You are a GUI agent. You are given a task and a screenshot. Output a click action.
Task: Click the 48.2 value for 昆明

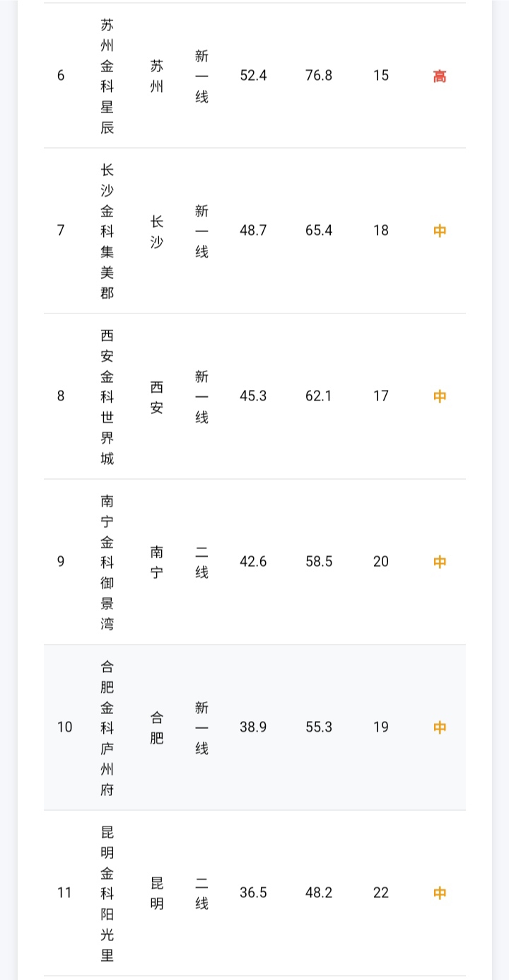point(319,893)
